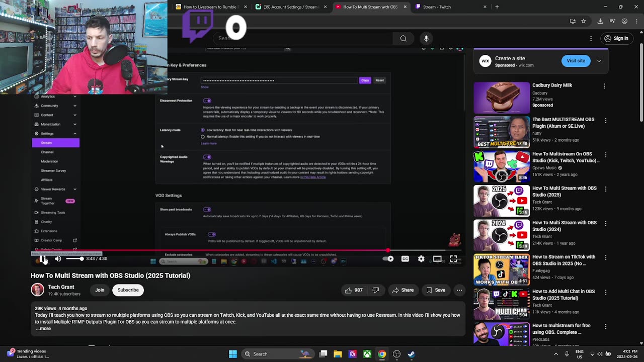
Task: Dislike the video with thumbs down
Action: tap(376, 290)
